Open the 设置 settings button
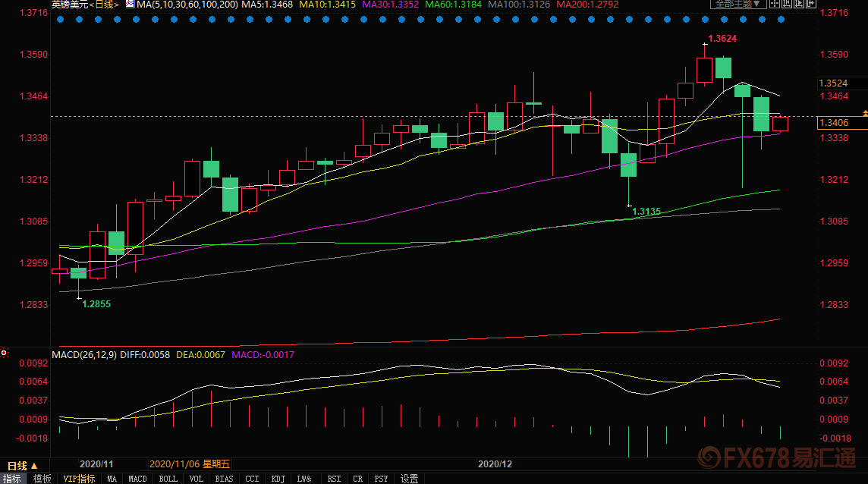 click(x=409, y=479)
